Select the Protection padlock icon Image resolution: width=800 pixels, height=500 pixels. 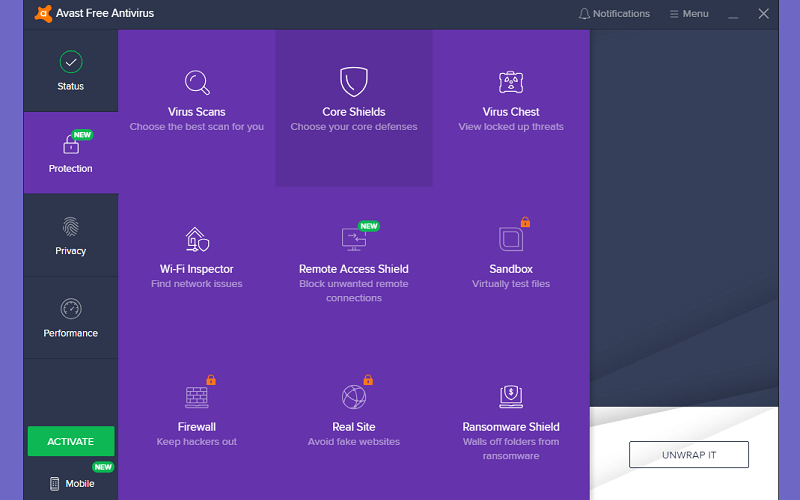coord(71,144)
